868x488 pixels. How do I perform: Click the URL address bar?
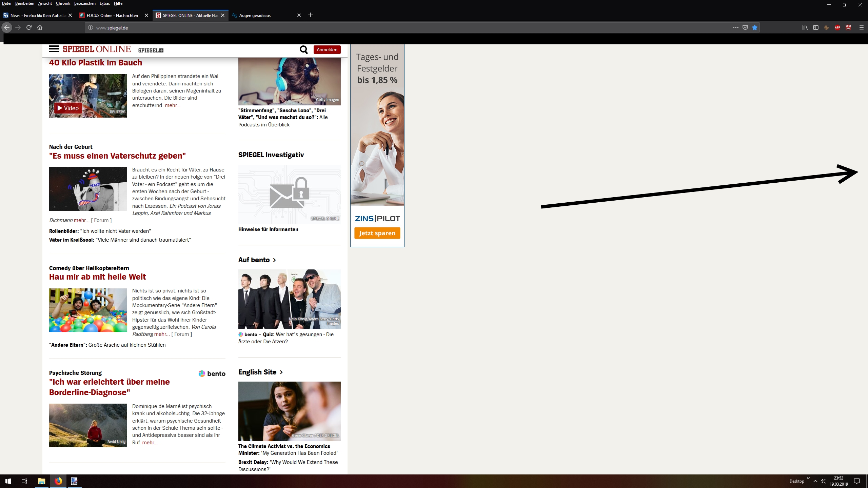click(407, 28)
